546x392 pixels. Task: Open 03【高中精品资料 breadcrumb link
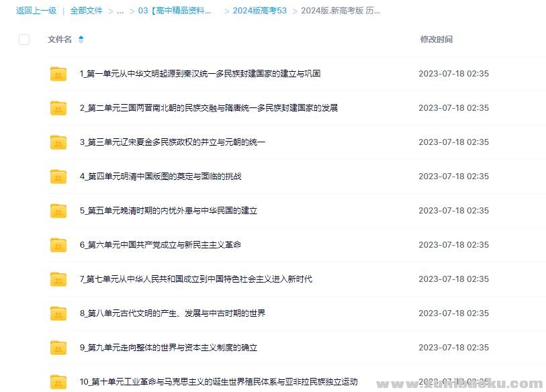click(x=175, y=11)
